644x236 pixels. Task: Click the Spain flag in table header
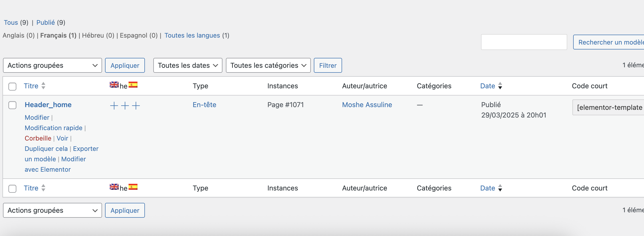click(x=133, y=85)
